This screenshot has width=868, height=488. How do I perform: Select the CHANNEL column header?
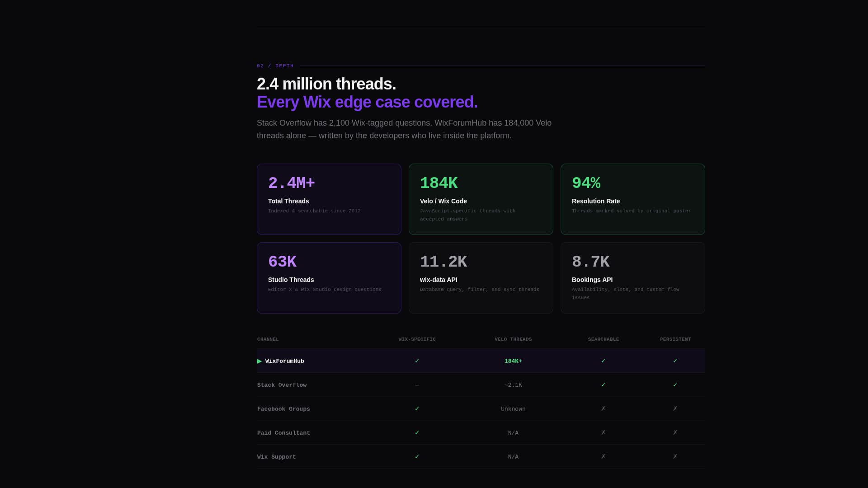click(x=268, y=339)
